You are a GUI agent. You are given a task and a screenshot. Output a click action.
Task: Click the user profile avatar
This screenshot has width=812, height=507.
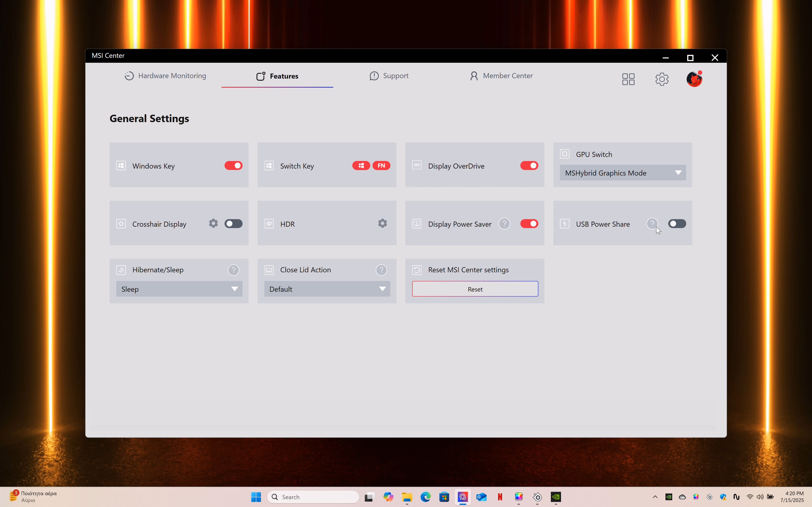(694, 79)
